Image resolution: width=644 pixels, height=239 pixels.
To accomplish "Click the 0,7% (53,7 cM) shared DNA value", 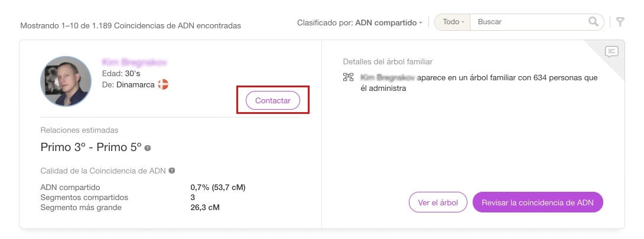I will [214, 188].
